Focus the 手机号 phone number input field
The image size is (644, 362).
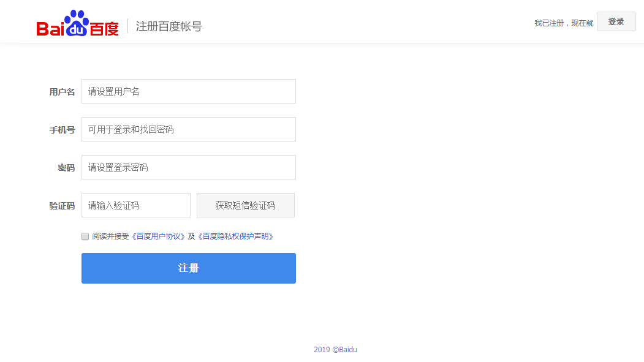coord(188,129)
